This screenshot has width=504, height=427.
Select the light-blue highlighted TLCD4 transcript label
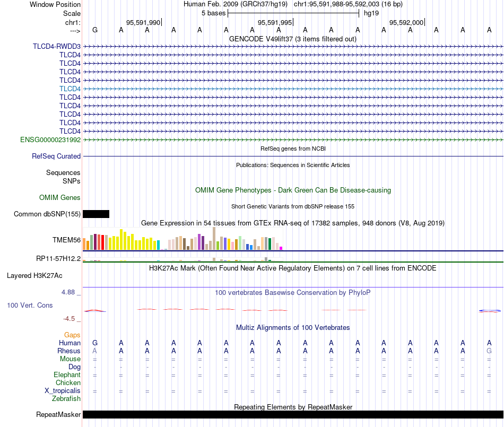tap(69, 89)
